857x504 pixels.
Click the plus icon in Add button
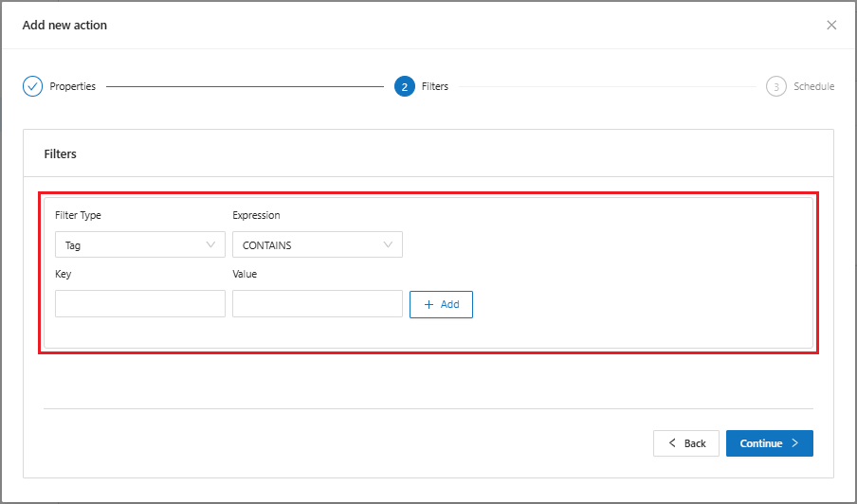coord(429,304)
